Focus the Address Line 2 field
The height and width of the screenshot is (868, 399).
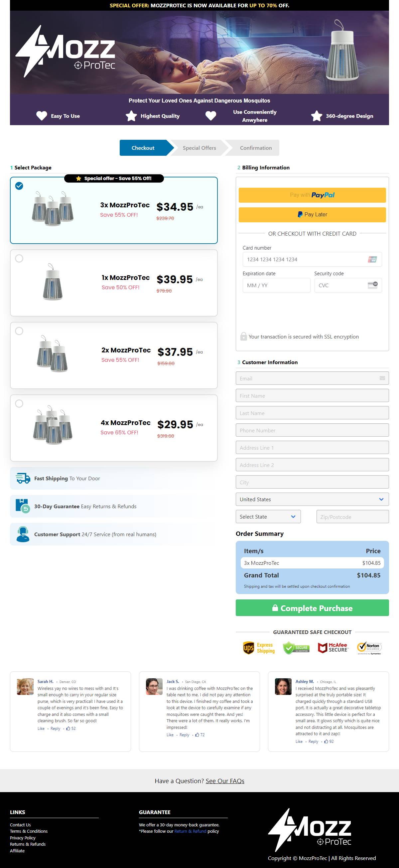(x=312, y=465)
